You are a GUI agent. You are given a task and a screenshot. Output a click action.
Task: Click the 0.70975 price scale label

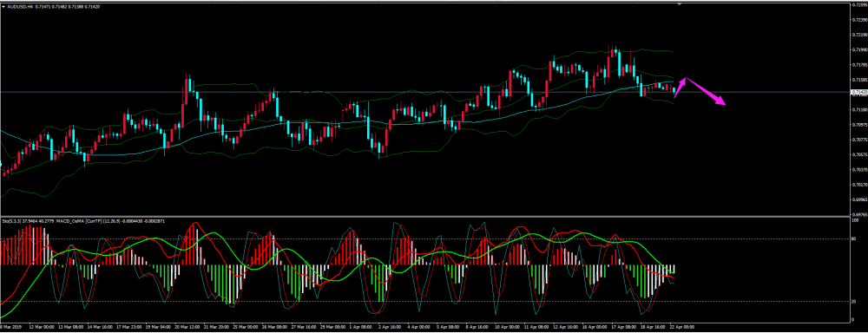(x=859, y=125)
